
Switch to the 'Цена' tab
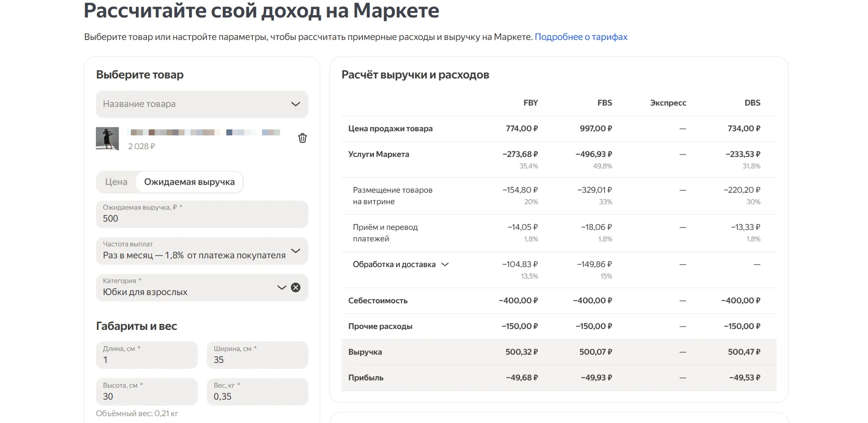(x=116, y=182)
